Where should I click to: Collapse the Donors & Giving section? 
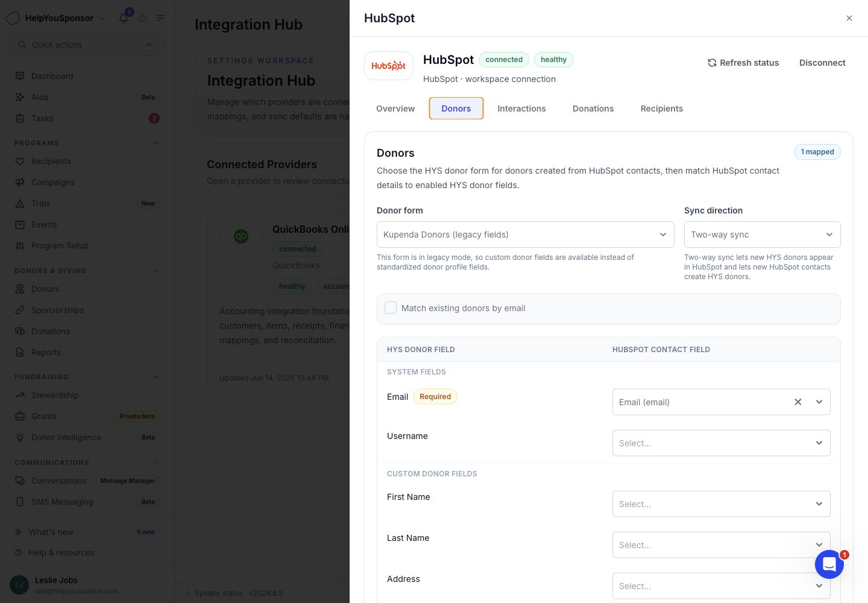coord(156,271)
